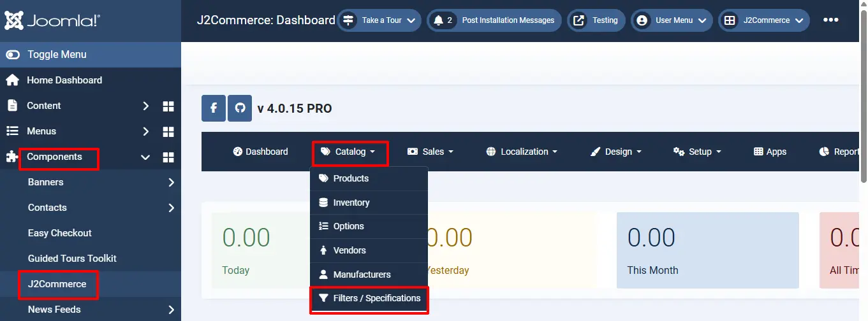Expand the News Feeds submenu arrow
The width and height of the screenshot is (868, 321).
coord(171,310)
